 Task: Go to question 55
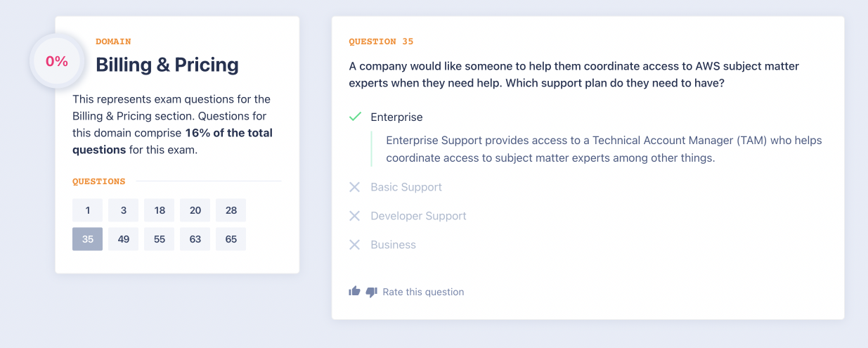pyautogui.click(x=159, y=239)
